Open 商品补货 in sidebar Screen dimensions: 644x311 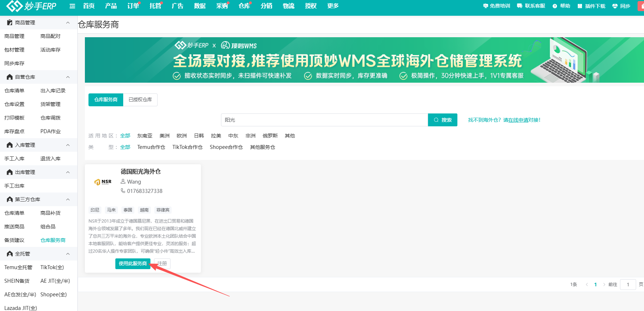point(51,213)
